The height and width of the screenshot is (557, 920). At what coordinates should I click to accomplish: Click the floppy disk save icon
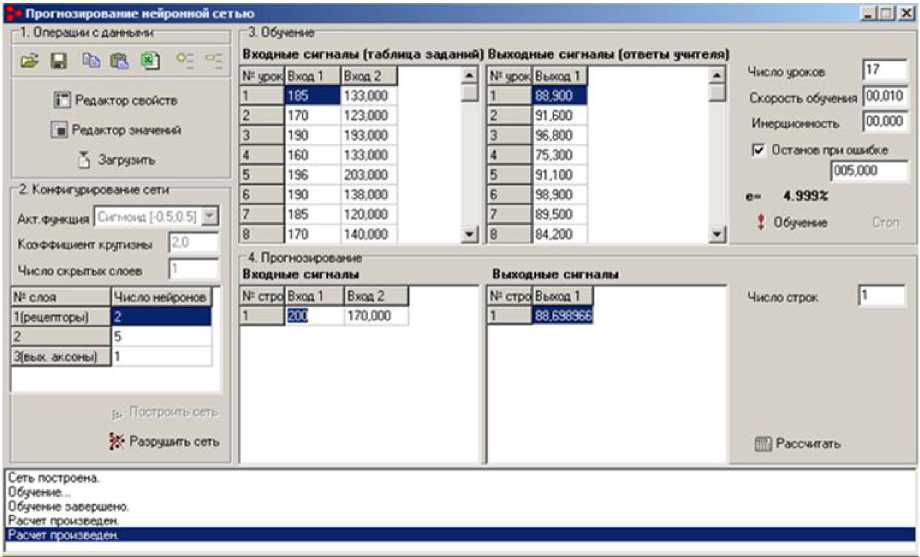coord(59,60)
